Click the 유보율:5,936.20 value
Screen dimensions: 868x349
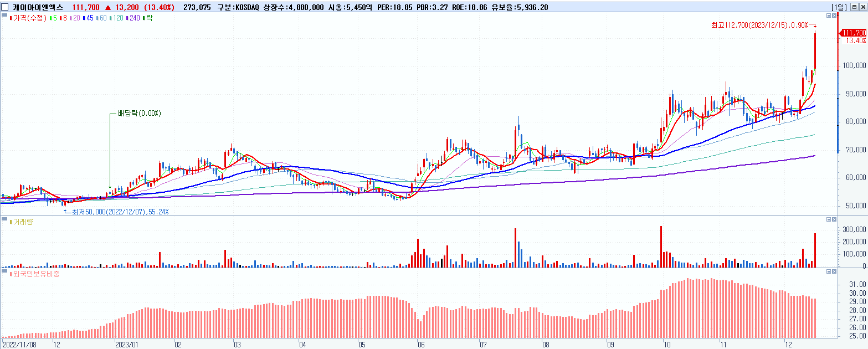(521, 7)
